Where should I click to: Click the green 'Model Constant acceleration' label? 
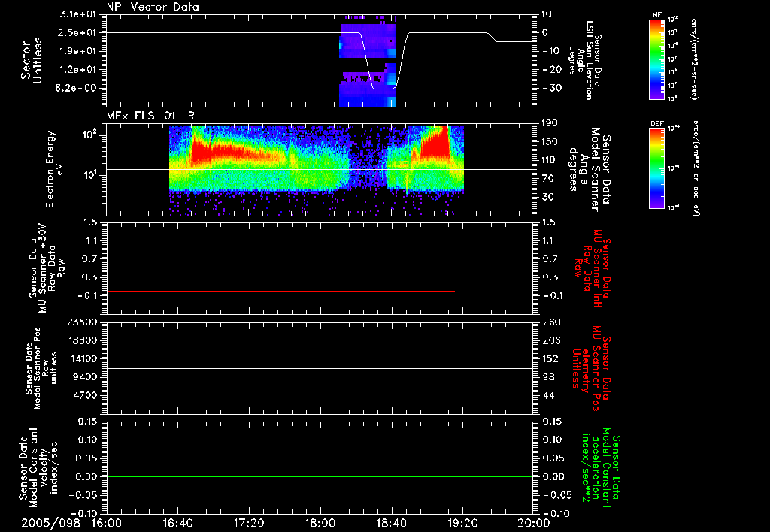coord(601,469)
